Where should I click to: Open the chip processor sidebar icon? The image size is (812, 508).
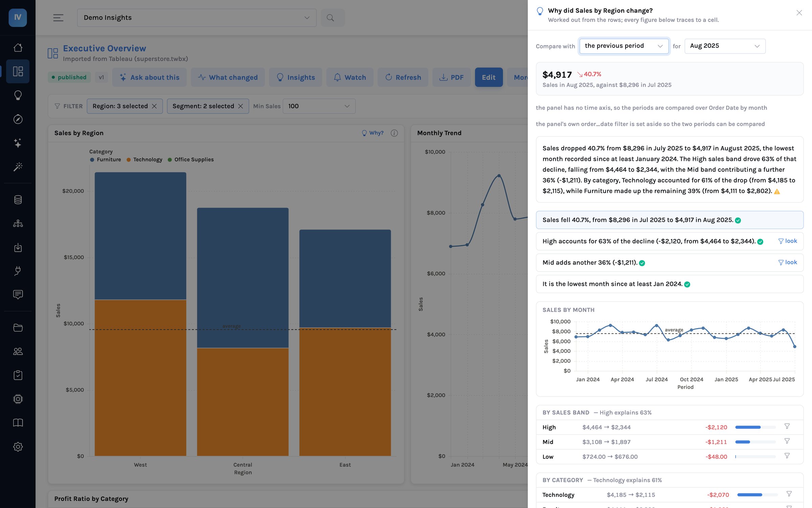coord(18,399)
